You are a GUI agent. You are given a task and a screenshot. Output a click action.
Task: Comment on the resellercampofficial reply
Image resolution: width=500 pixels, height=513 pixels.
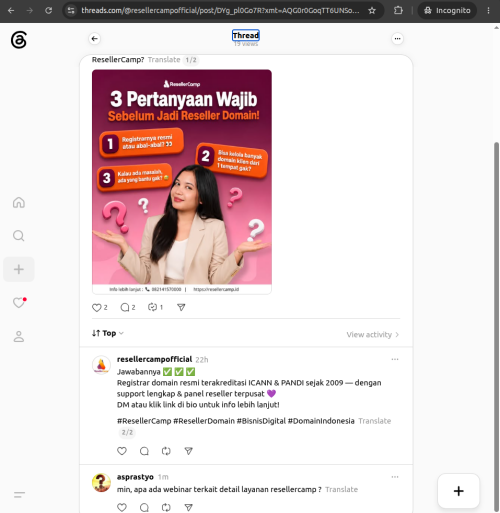[x=144, y=451]
